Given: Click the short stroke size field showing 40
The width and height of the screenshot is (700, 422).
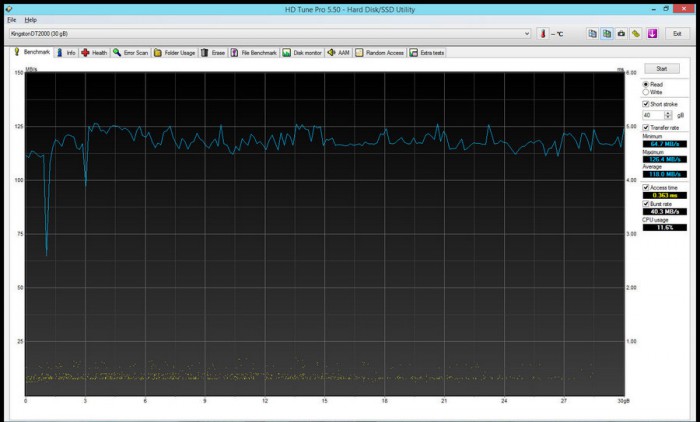Looking at the screenshot, I should (x=653, y=115).
